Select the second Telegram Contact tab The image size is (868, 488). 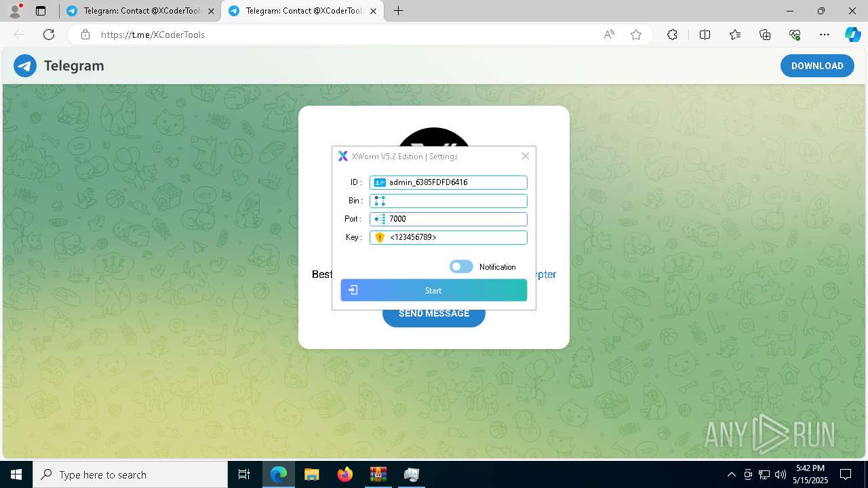click(302, 11)
